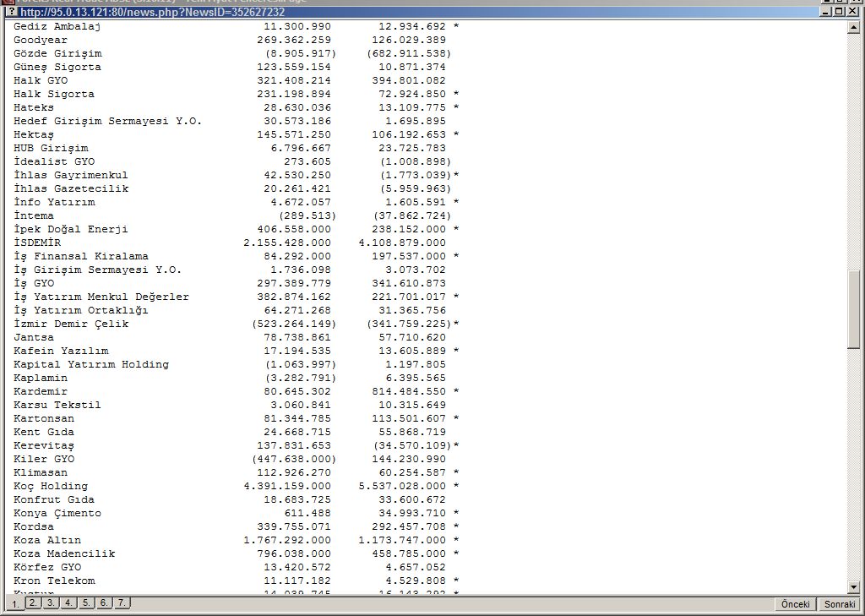This screenshot has height=616, width=865.
Task: Select the İhlas Gayrimenkul row name
Action: pyautogui.click(x=71, y=176)
